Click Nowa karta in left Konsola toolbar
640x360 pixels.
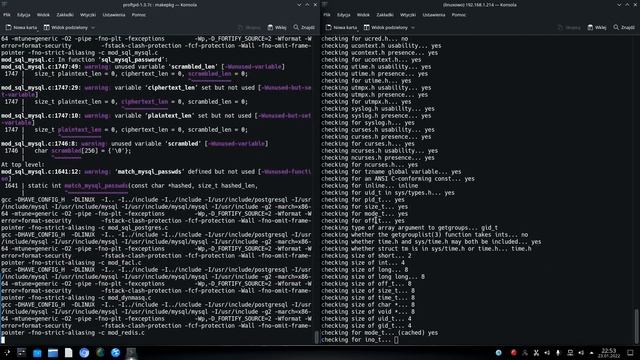[21, 27]
